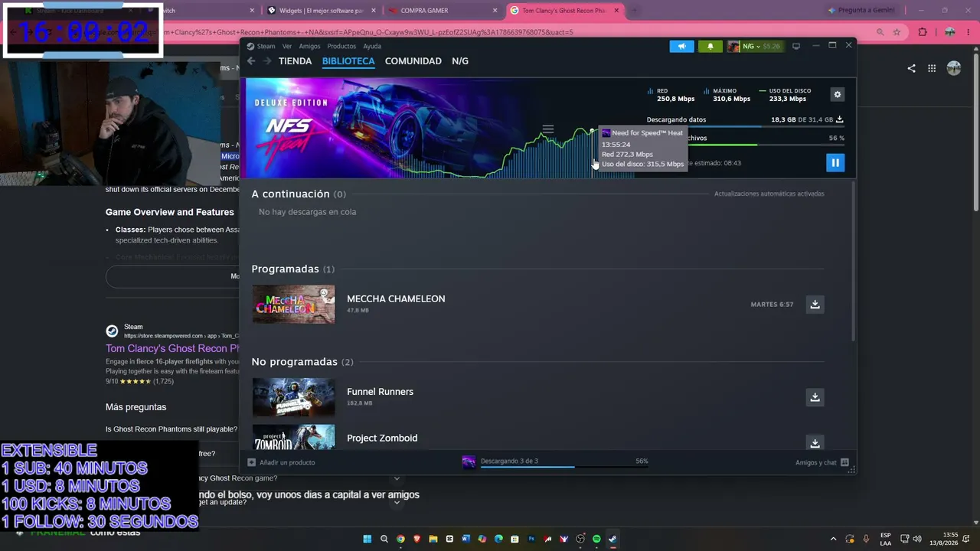Open Chrome from taskbar
The width and height of the screenshot is (980, 551).
pyautogui.click(x=400, y=539)
